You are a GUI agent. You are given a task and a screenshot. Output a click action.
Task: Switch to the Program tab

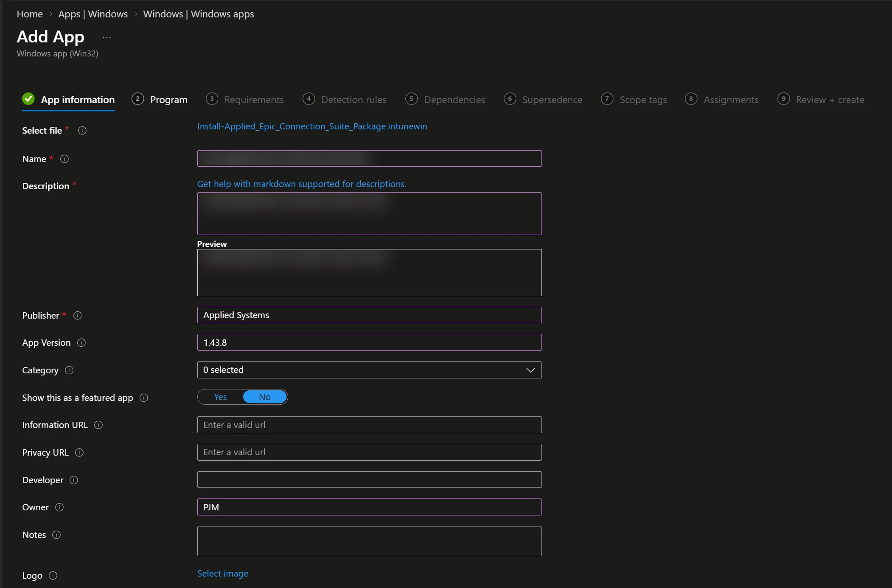click(160, 100)
